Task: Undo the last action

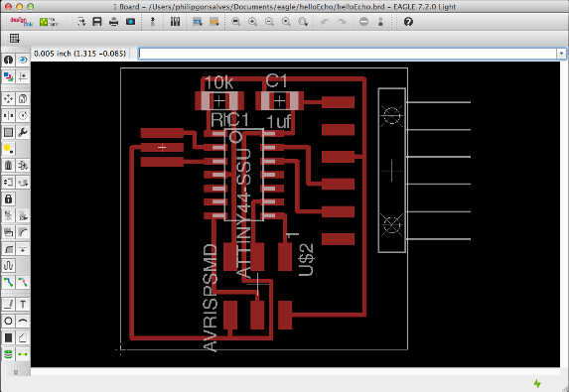Action: [325, 22]
